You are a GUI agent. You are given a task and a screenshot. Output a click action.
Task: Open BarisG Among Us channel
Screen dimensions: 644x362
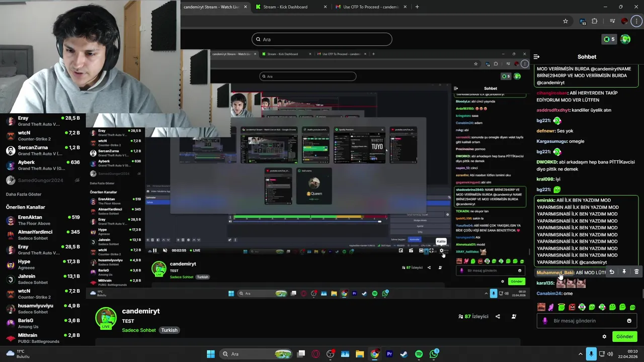[43, 323]
